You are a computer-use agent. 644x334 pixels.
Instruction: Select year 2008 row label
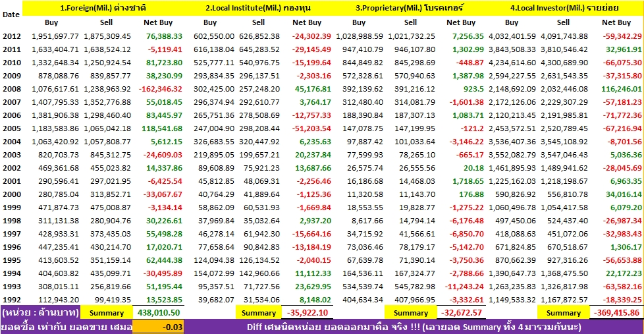coord(11,89)
